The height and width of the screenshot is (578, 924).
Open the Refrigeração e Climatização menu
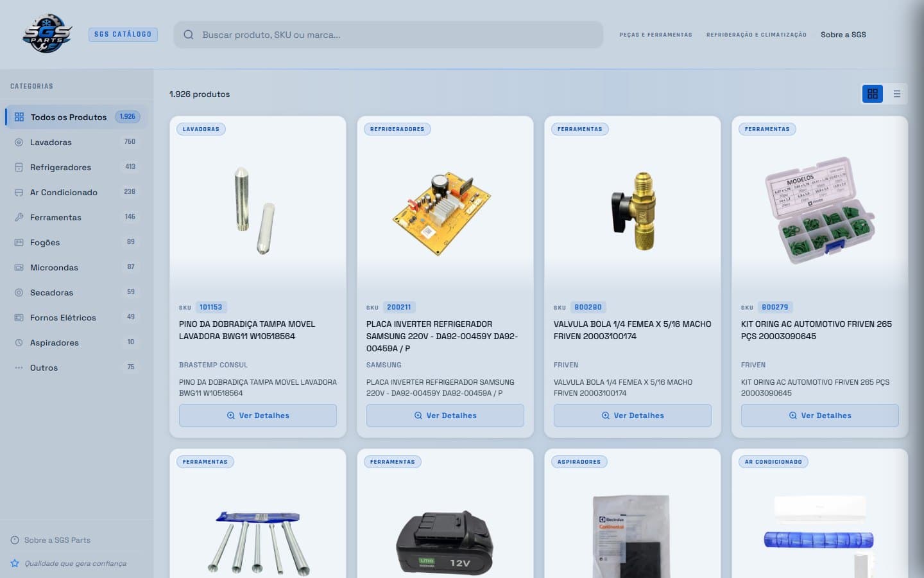coord(757,35)
